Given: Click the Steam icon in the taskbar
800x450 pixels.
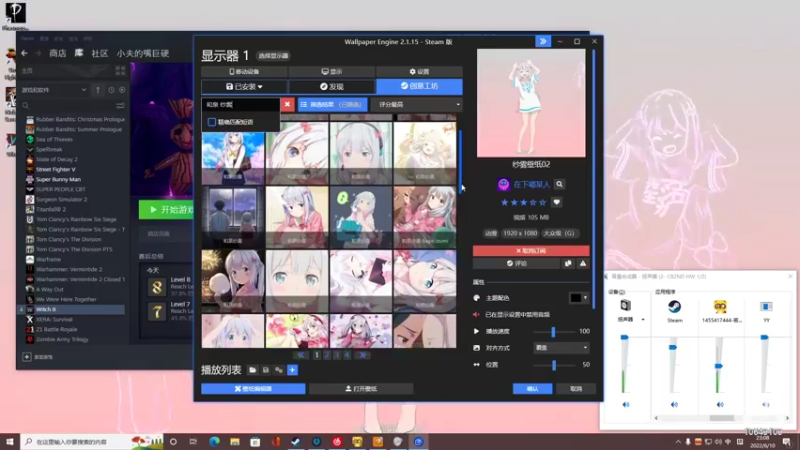Looking at the screenshot, I should (x=296, y=442).
